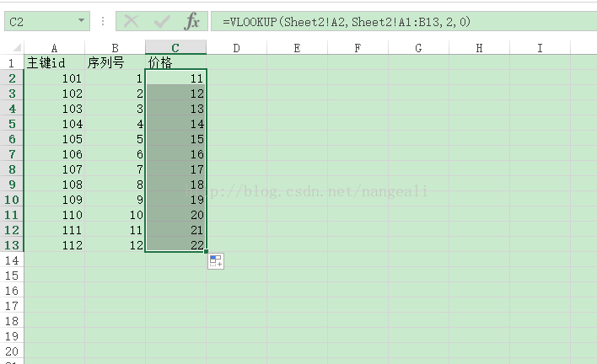
Task: Click the cancel (X) icon in formula bar
Action: [131, 21]
